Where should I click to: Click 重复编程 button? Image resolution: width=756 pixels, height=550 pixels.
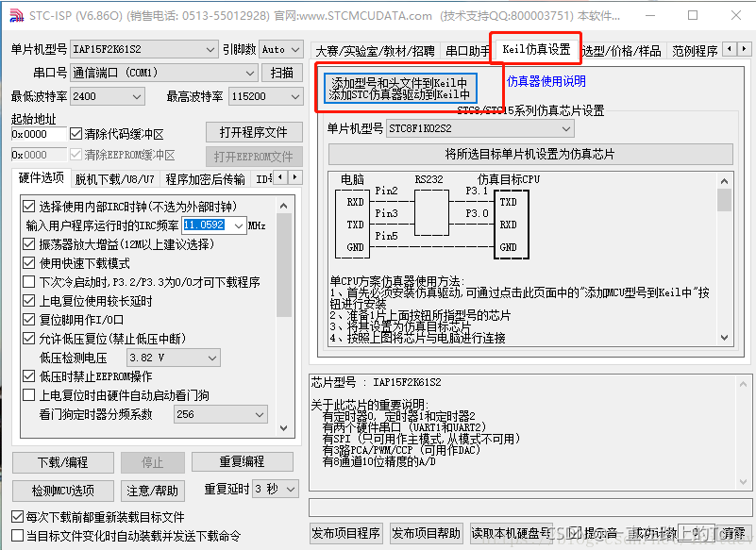(242, 461)
